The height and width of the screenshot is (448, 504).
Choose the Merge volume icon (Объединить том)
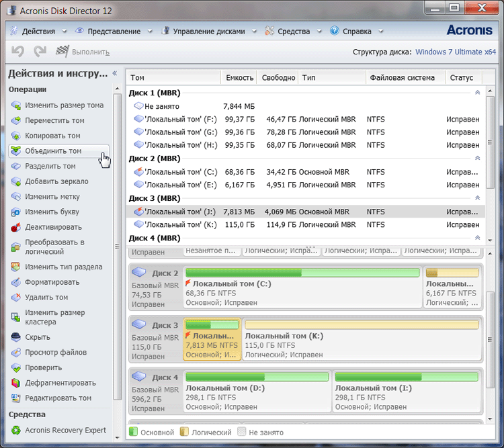pyautogui.click(x=15, y=150)
